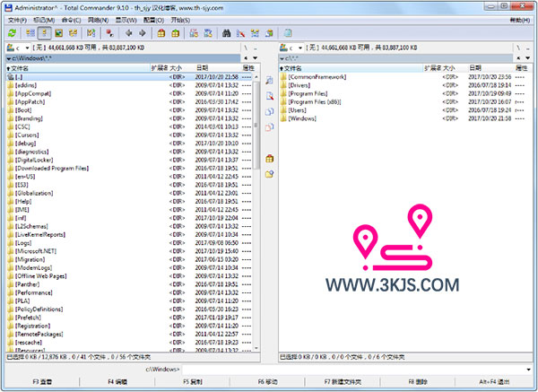
Task: Switch to thumbnail view toolbar icon
Action: point(58,33)
